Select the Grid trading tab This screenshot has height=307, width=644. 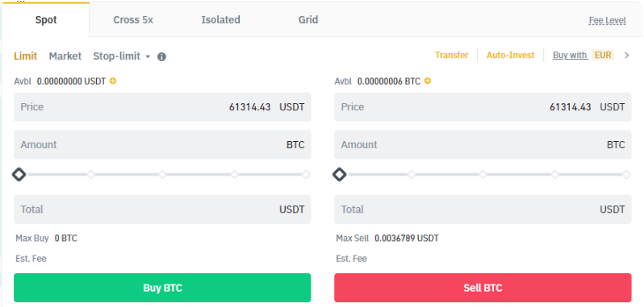click(308, 19)
